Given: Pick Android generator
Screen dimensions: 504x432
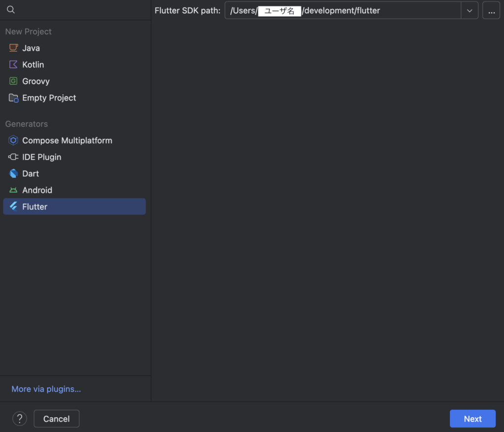Looking at the screenshot, I should (x=74, y=190).
